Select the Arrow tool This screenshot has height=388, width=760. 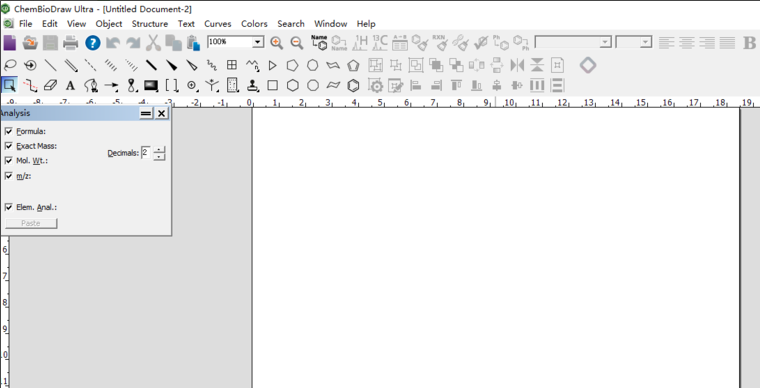(111, 86)
